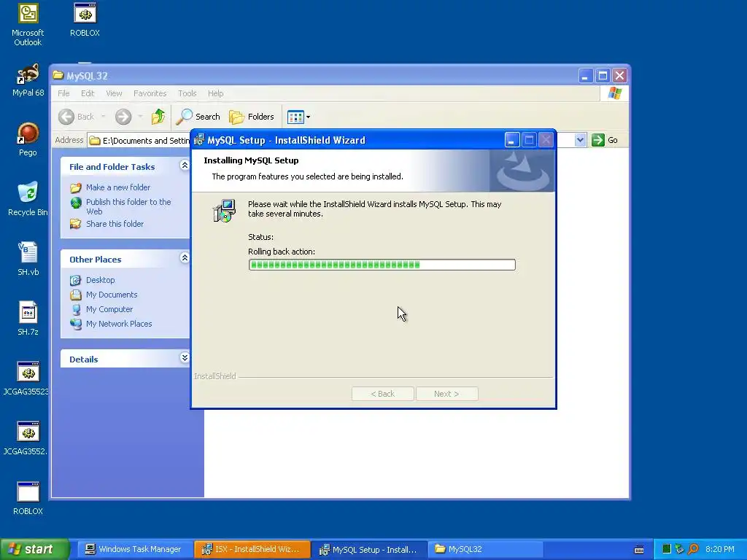Switch to ISX - InstallShield Wizard taskbar button
This screenshot has height=560, width=747.
[x=252, y=550]
